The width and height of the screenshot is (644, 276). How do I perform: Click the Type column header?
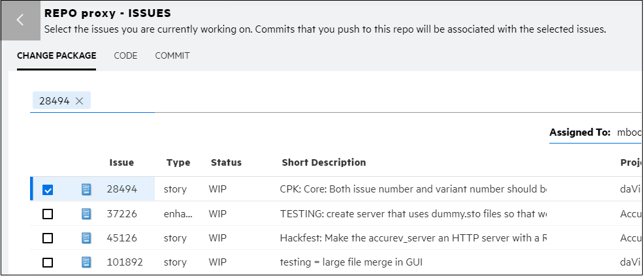178,162
